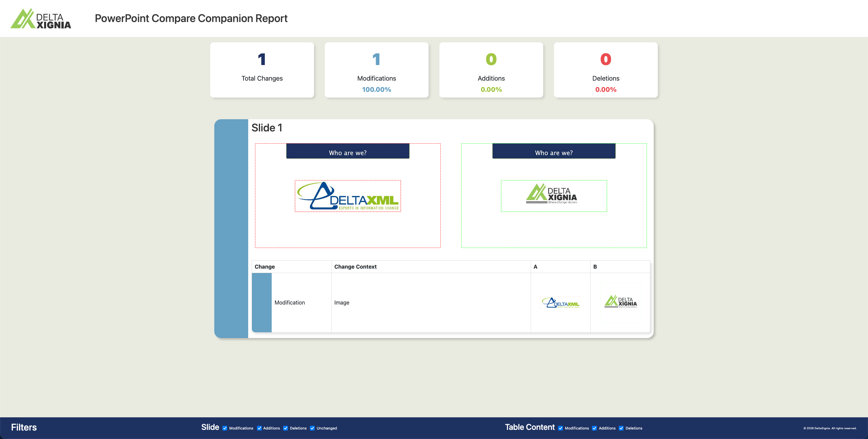The height and width of the screenshot is (439, 868).
Task: Open the DeltaXignia image thumbnail in column B
Action: (x=620, y=302)
